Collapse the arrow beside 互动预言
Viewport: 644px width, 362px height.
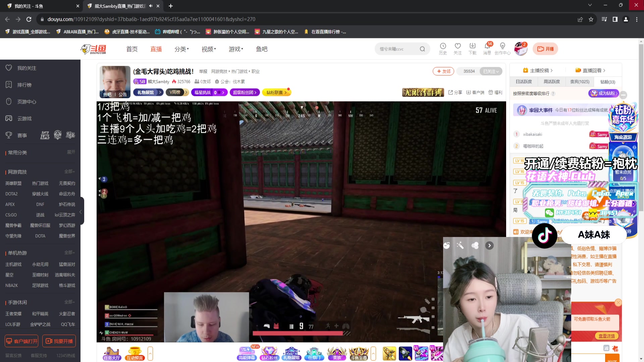tap(150, 353)
